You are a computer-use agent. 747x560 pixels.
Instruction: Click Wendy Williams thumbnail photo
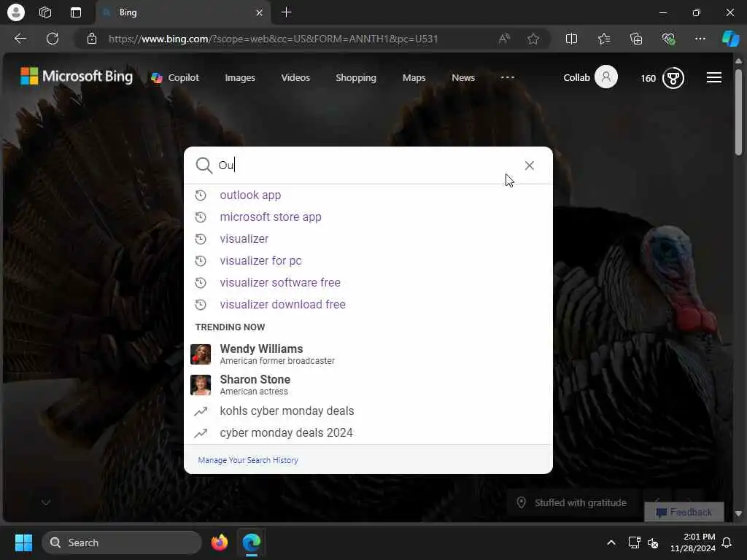pos(201,354)
